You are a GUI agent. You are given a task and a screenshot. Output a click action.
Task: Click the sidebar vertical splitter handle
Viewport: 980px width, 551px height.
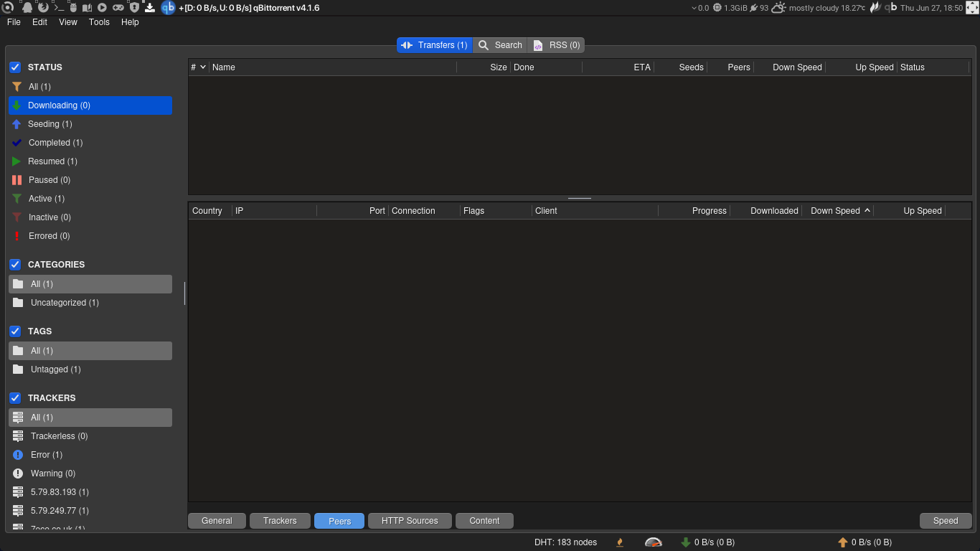tap(185, 293)
